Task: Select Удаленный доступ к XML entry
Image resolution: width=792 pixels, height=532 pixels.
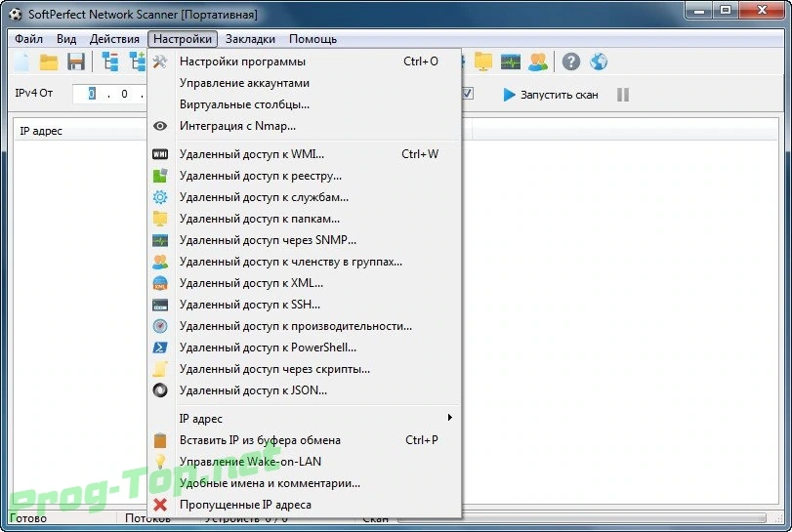Action: click(x=305, y=283)
